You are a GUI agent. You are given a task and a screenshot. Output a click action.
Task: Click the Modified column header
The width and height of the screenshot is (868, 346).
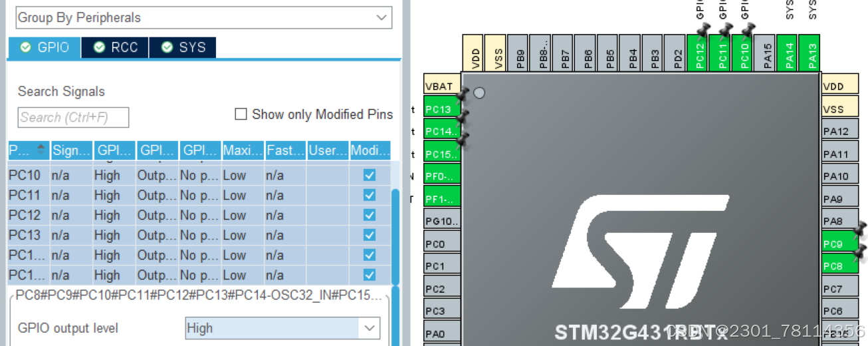[x=370, y=150]
